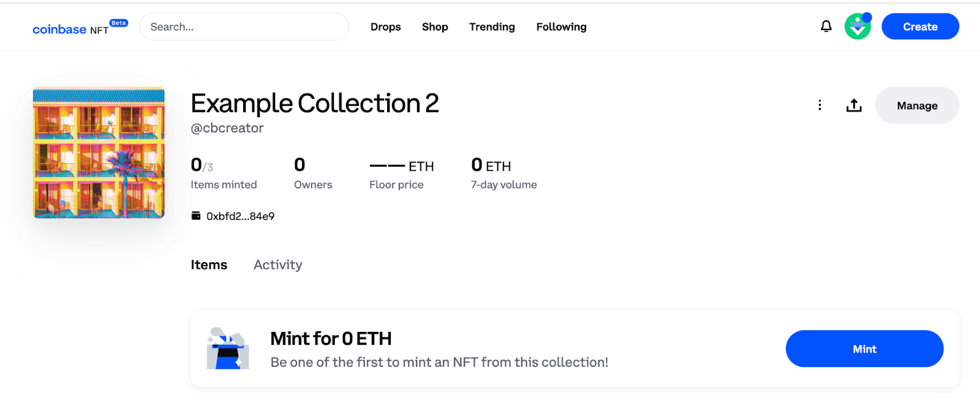Click the notifications bell icon

[x=826, y=26]
